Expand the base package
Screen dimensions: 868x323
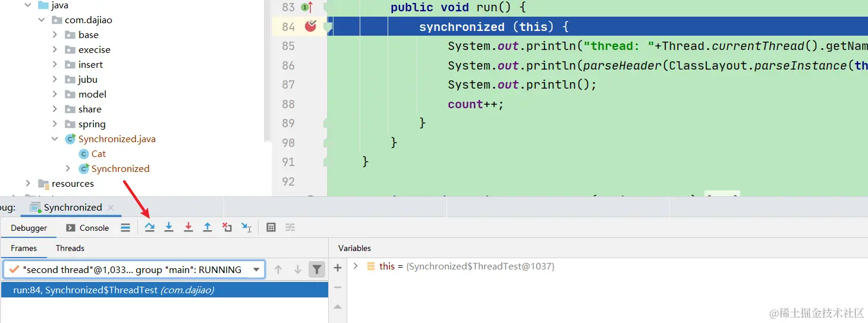click(x=55, y=35)
